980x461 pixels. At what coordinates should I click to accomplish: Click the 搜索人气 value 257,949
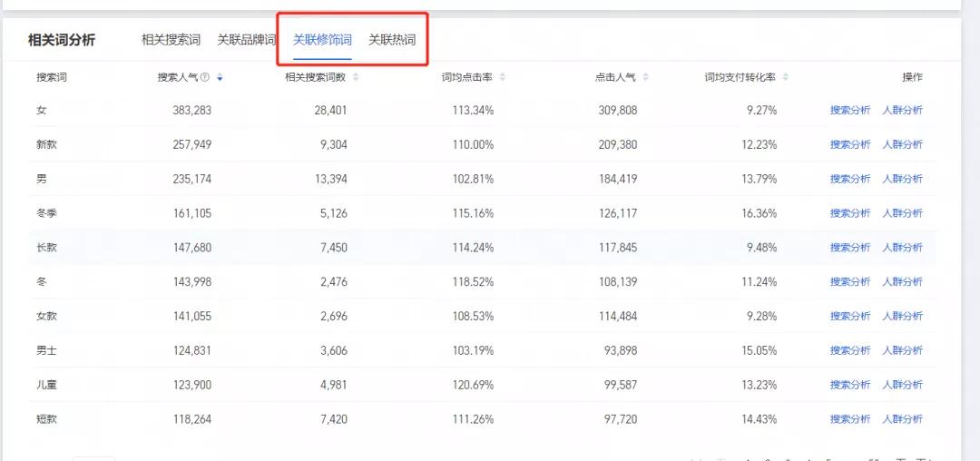(192, 145)
